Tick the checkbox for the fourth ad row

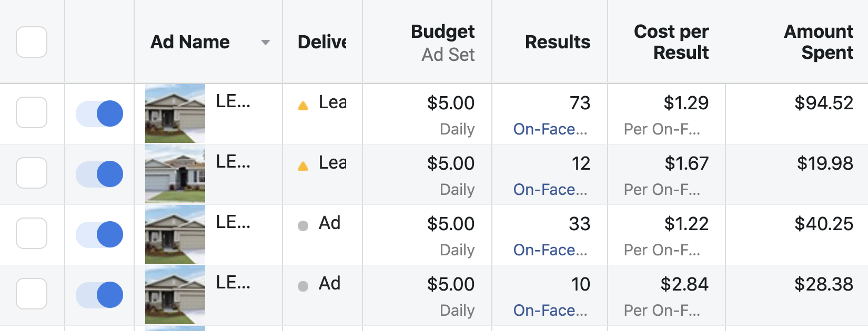[32, 294]
